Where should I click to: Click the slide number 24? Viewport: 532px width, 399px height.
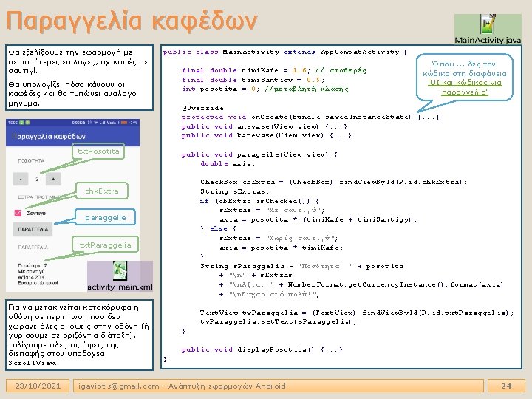pyautogui.click(x=506, y=386)
